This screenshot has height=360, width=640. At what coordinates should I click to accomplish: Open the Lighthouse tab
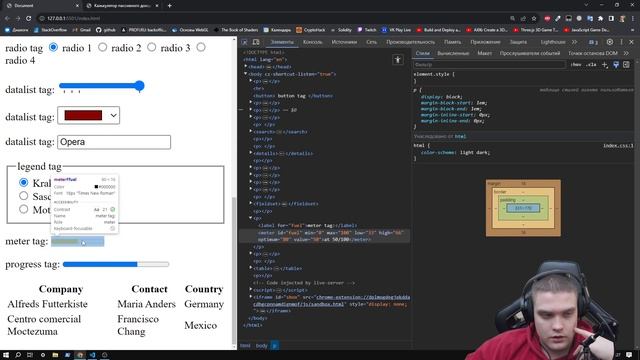(553, 42)
